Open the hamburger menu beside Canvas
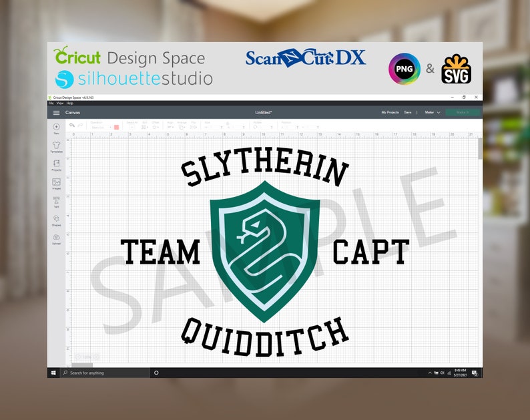This screenshot has width=530, height=420. click(x=57, y=113)
